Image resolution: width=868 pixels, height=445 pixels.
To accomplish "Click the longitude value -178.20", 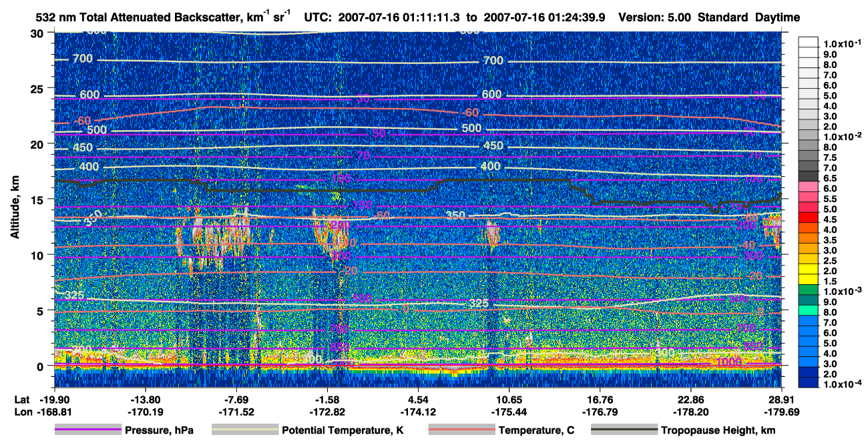I will (x=691, y=412).
